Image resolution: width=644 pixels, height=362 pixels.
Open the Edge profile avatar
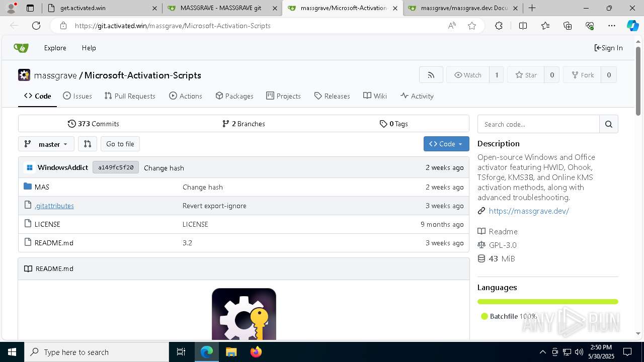pyautogui.click(x=11, y=8)
